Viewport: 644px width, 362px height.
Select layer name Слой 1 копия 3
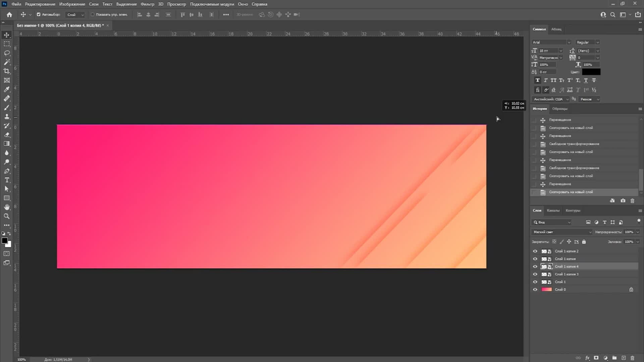[567, 274]
